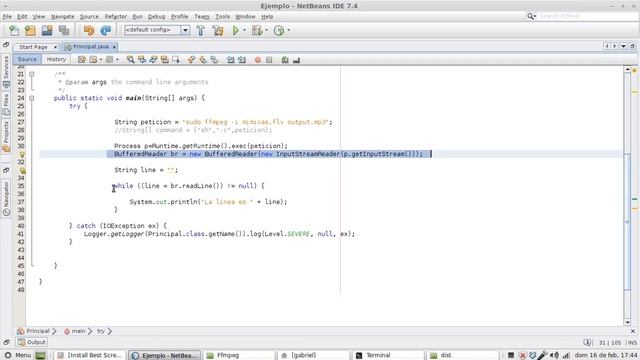This screenshot has width=640, height=360.
Task: Switch to the Ffmpeg taskbar window
Action: click(x=239, y=355)
